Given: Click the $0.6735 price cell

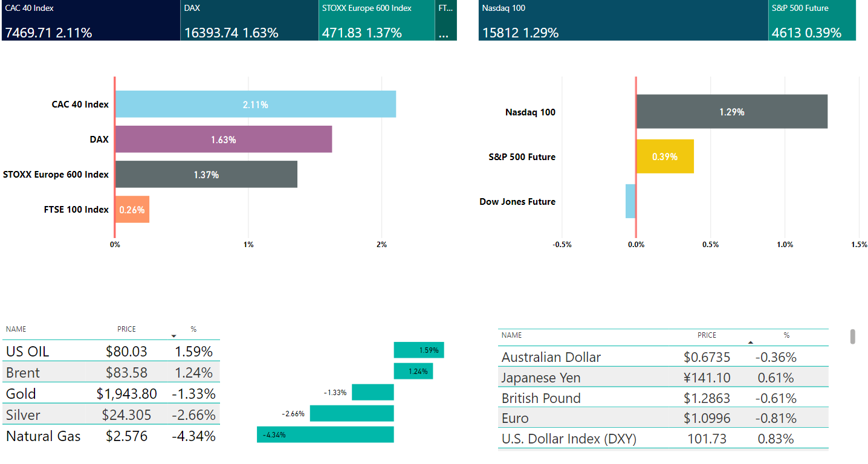Looking at the screenshot, I should 707,357.
